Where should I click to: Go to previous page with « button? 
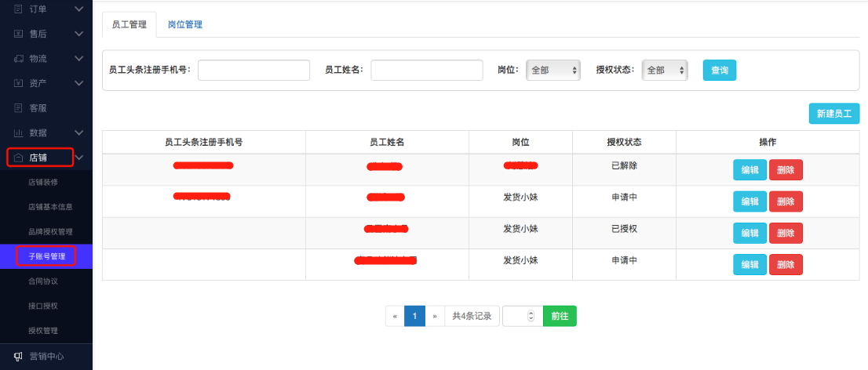(x=395, y=317)
